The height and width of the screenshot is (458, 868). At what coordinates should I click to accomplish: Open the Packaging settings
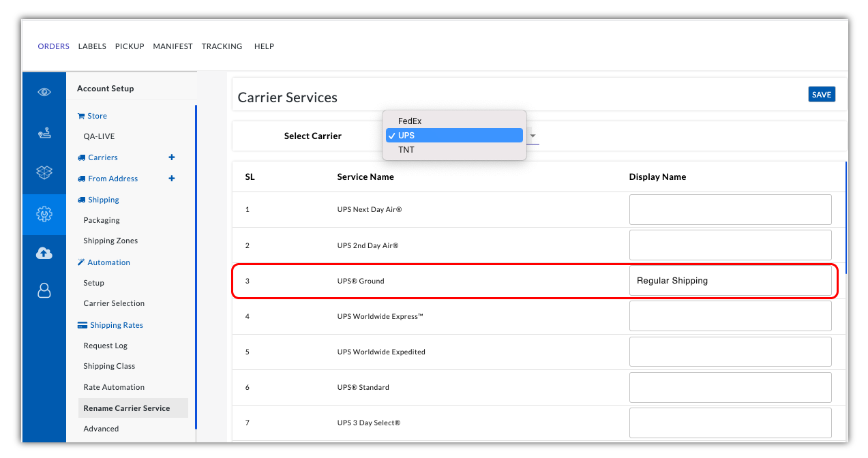[x=102, y=220]
